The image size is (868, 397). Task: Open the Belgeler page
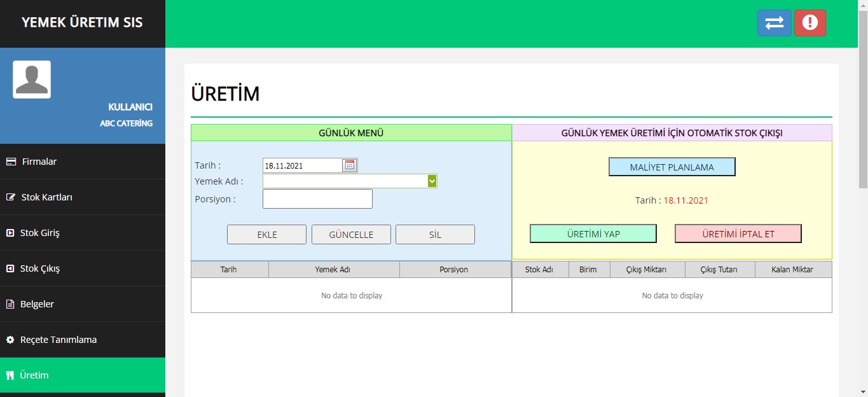tap(38, 304)
